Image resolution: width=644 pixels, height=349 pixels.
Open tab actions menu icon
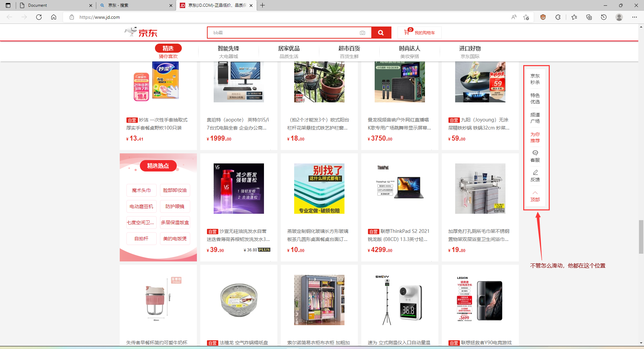tap(8, 5)
